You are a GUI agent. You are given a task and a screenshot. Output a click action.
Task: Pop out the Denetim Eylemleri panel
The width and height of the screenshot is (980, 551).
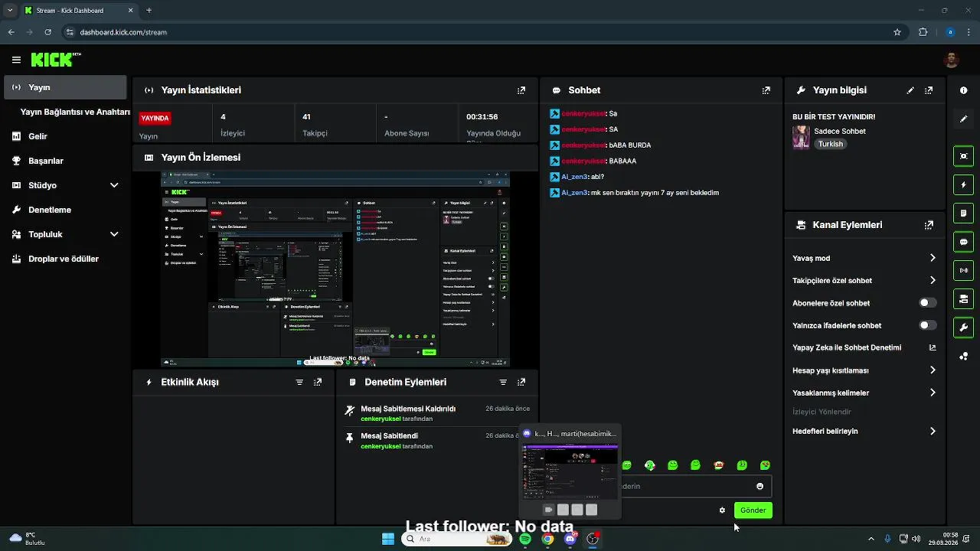click(x=521, y=382)
